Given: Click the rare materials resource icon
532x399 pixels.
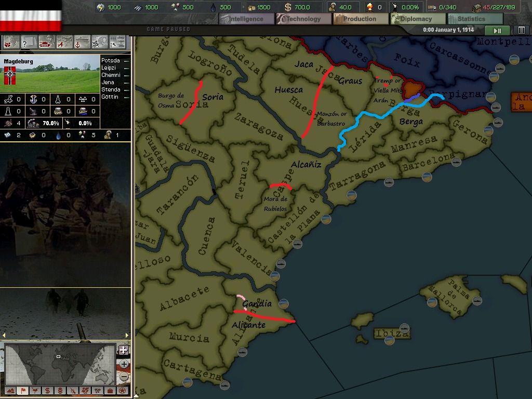Looking at the screenshot, I should click(176, 7).
